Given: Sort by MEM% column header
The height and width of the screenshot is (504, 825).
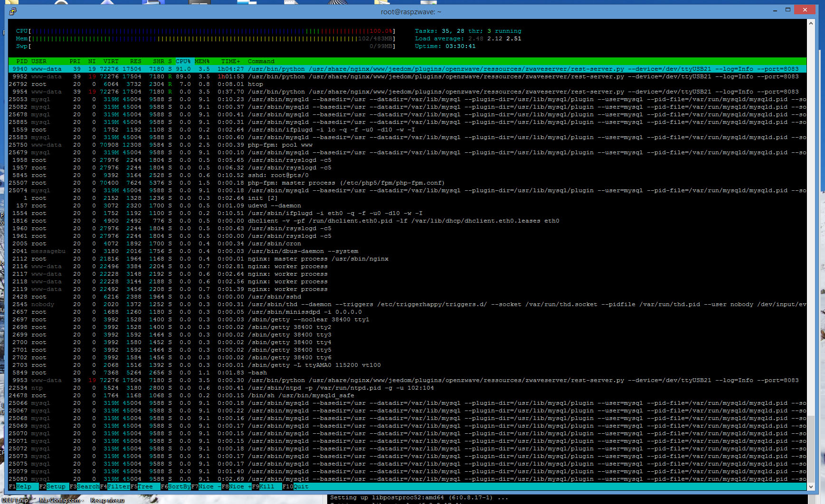Looking at the screenshot, I should 202,61.
